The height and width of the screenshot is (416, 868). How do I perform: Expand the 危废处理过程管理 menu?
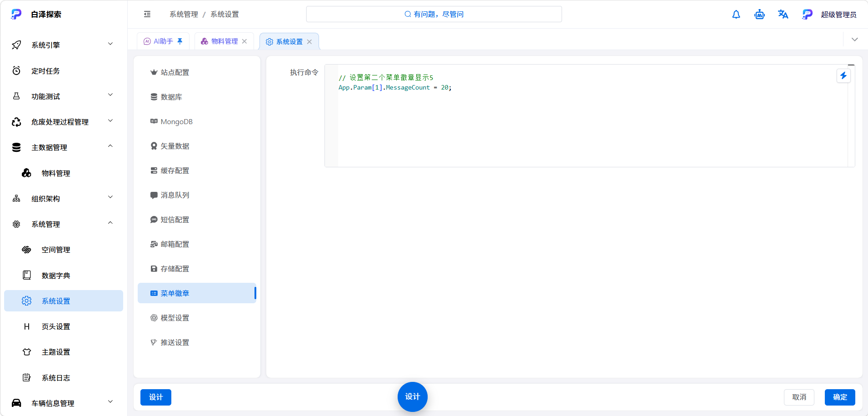pyautogui.click(x=64, y=122)
